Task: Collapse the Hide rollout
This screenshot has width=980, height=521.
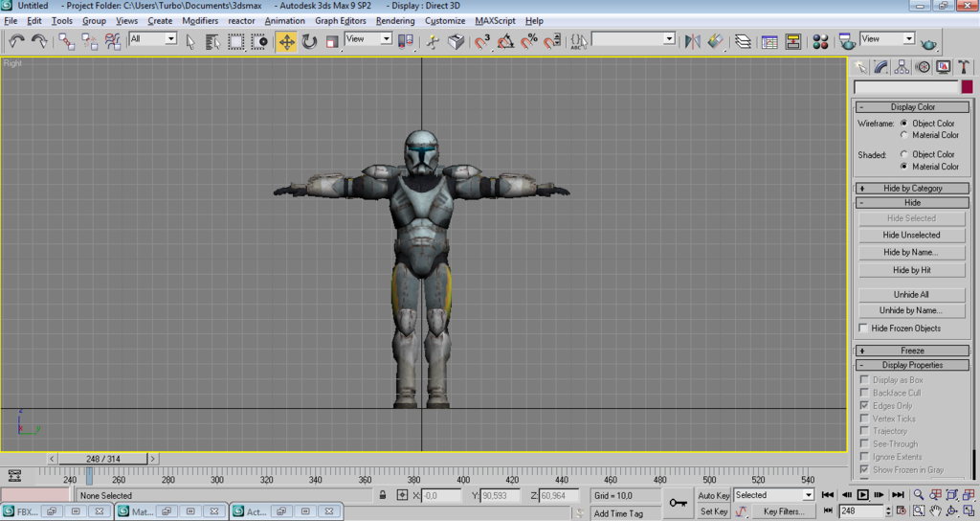Action: click(912, 203)
